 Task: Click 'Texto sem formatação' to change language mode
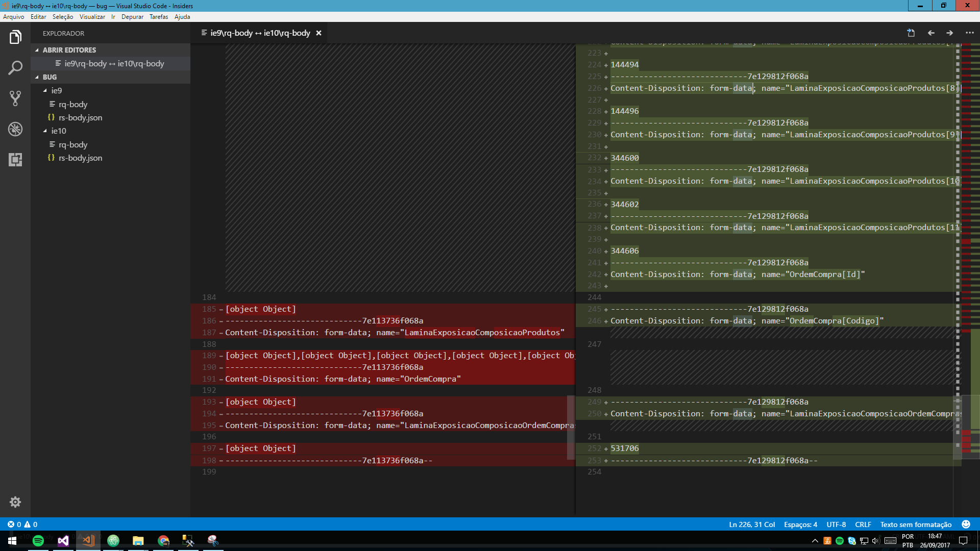[916, 524]
